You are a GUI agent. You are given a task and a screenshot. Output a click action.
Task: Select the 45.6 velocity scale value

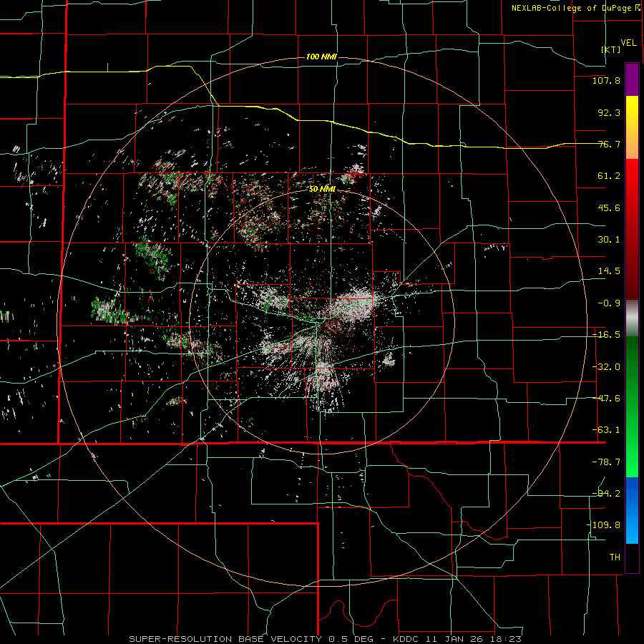(609, 208)
